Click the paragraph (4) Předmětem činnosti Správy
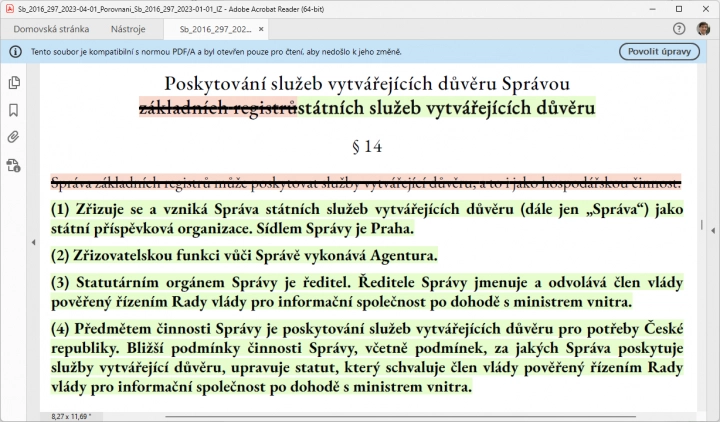This screenshot has width=720, height=422. [367, 357]
